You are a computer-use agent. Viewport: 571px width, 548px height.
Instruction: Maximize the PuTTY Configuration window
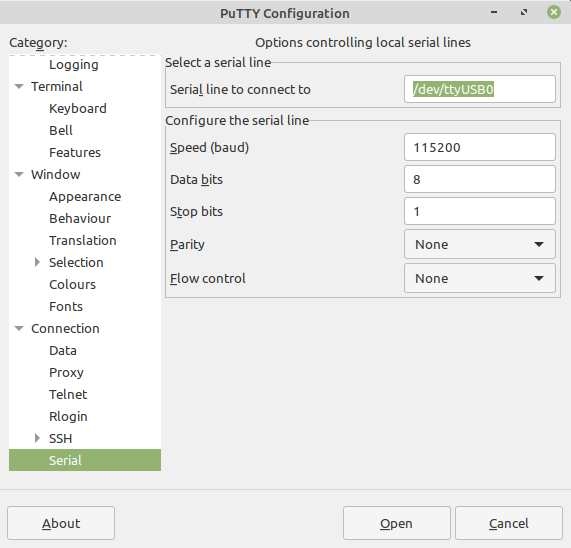[x=524, y=12]
